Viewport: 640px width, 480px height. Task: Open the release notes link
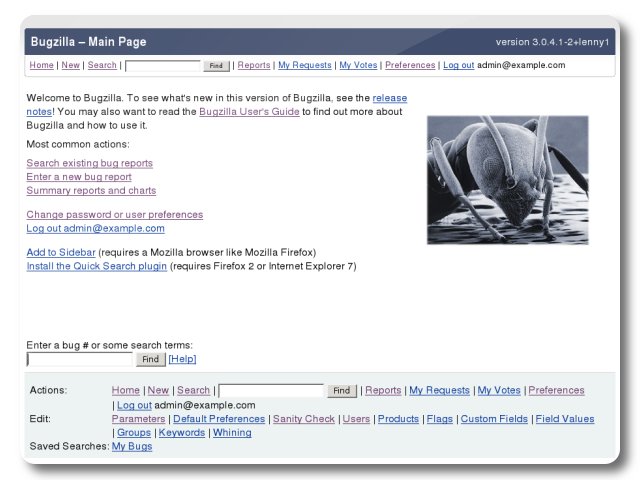pyautogui.click(x=389, y=98)
